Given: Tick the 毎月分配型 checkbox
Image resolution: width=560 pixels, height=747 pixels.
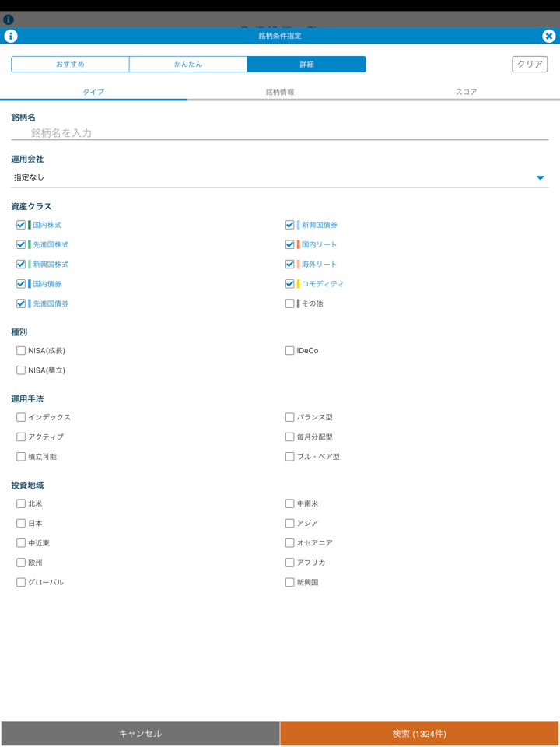Looking at the screenshot, I should pos(289,437).
